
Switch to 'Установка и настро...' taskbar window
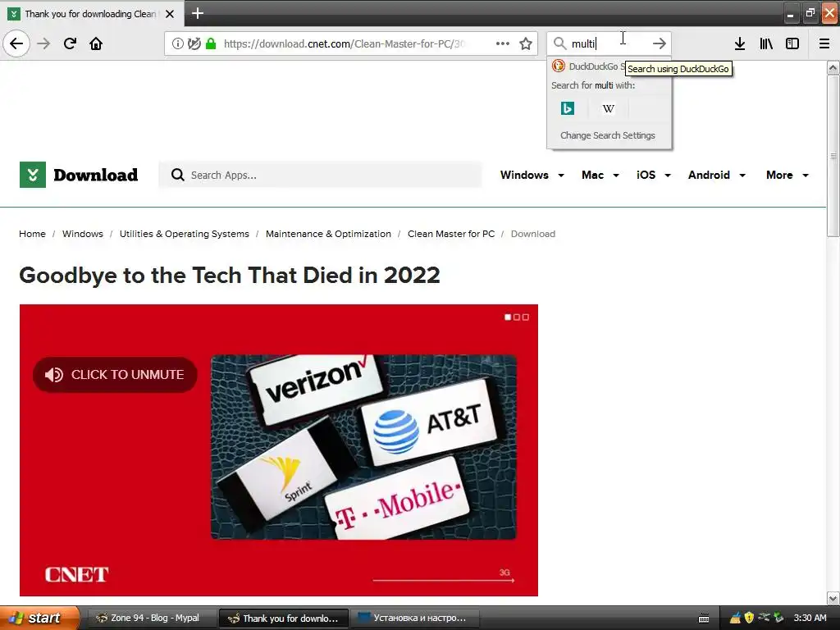click(416, 619)
